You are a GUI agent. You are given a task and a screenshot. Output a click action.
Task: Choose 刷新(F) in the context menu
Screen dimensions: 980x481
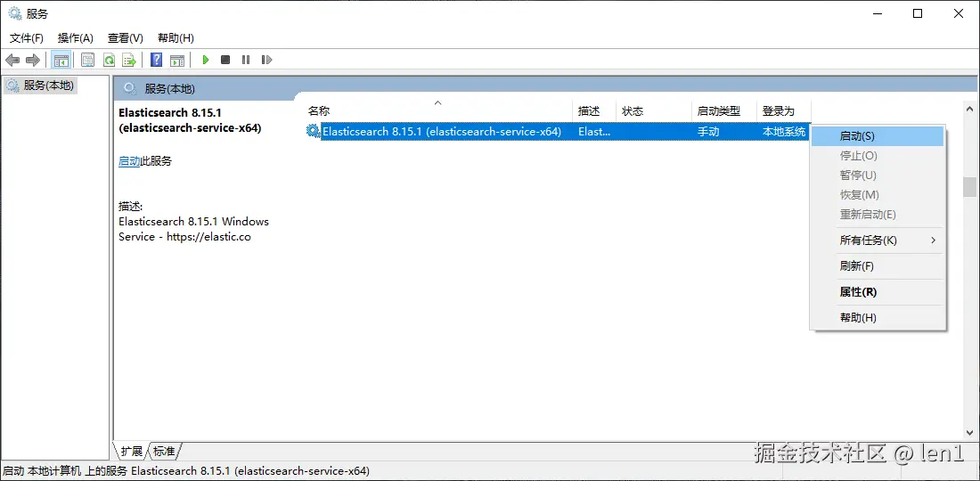pyautogui.click(x=878, y=266)
